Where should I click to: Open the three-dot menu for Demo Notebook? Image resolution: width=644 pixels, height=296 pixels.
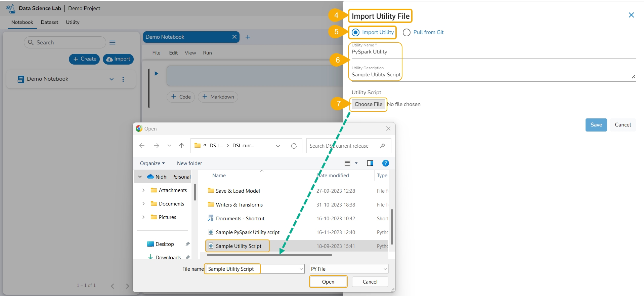point(123,79)
